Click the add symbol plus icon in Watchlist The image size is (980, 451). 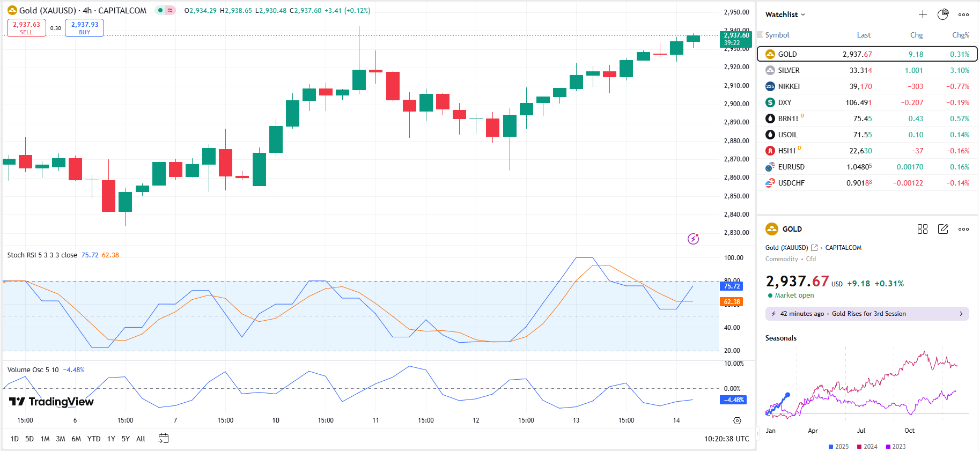pos(923,14)
